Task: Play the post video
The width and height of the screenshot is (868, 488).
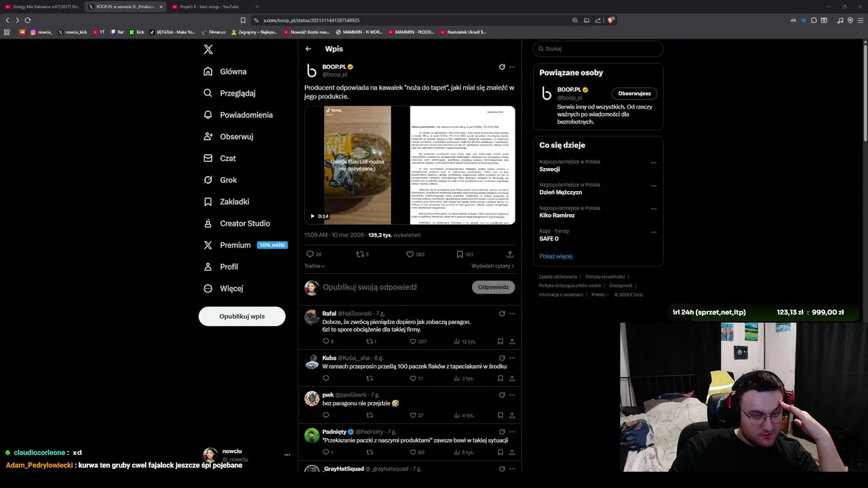Action: (x=313, y=216)
